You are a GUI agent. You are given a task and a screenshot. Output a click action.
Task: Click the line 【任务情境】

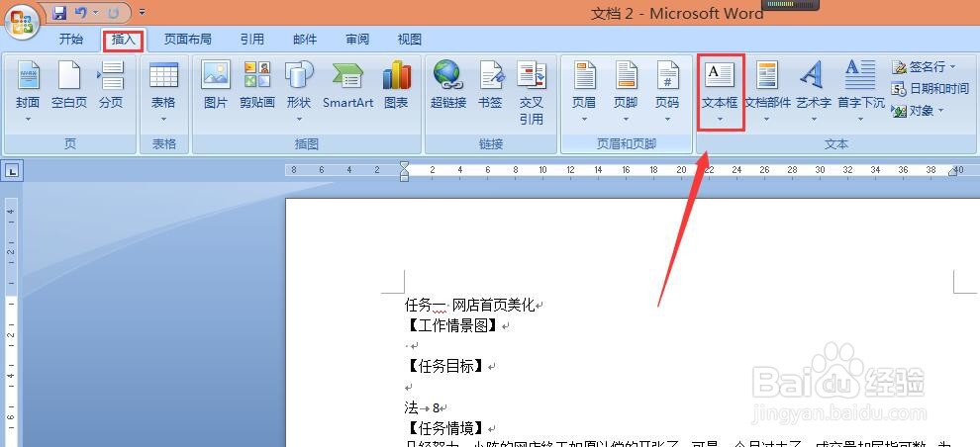(445, 428)
